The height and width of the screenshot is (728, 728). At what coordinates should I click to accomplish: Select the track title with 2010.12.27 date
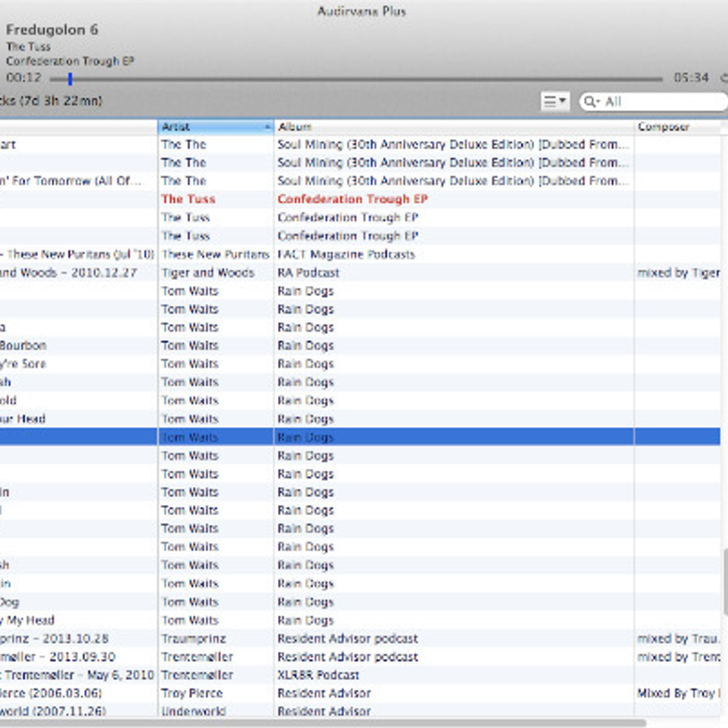pos(69,272)
